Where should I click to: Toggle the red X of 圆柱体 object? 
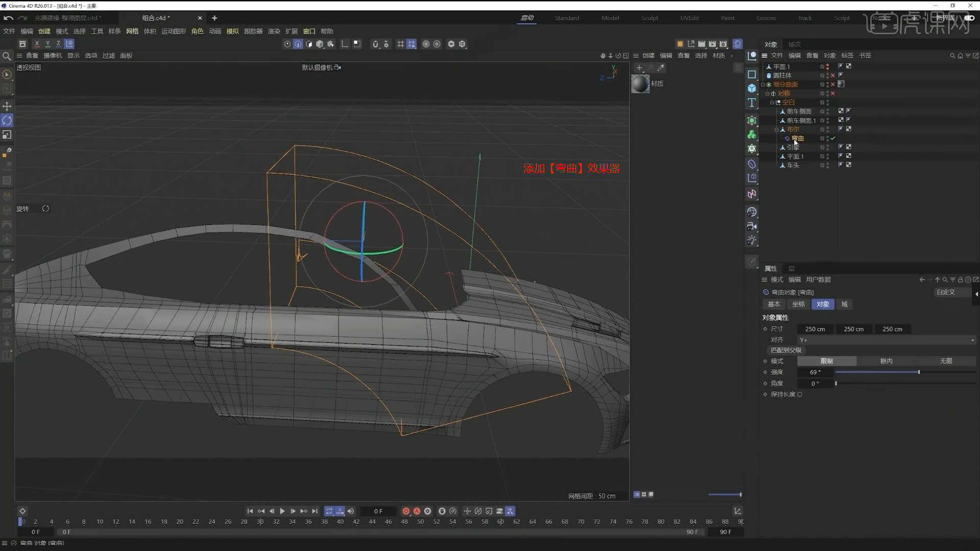point(833,76)
